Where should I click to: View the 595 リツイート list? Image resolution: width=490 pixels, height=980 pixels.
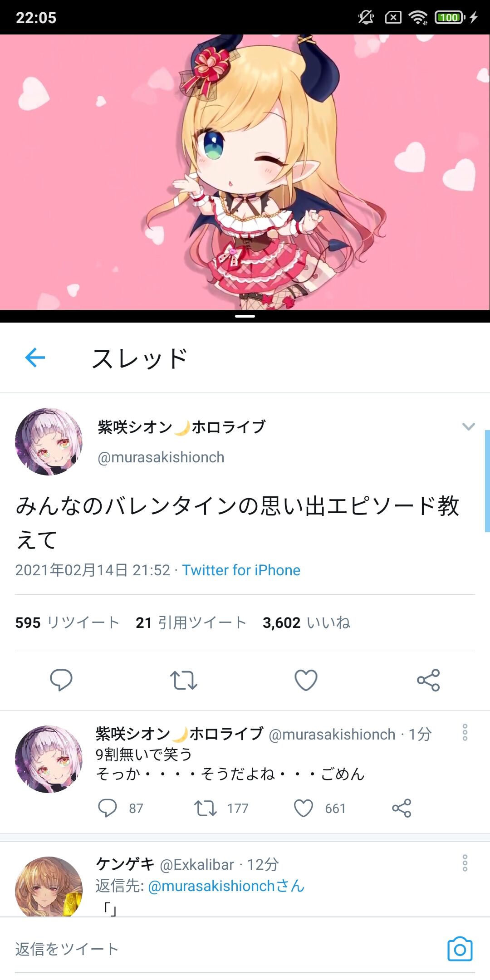pos(67,622)
